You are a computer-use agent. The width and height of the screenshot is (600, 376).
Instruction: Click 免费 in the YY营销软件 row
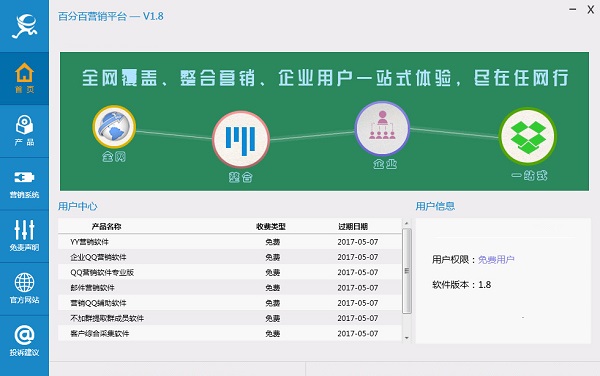tap(272, 242)
